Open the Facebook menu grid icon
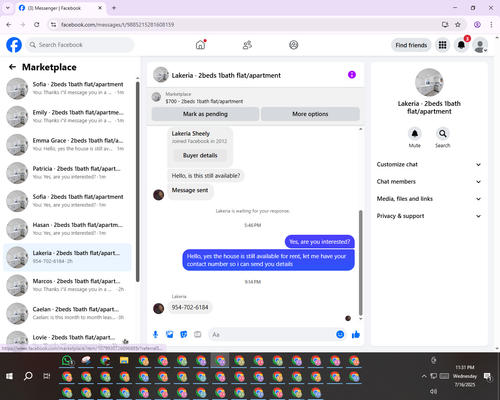500x400 pixels. 442,45
